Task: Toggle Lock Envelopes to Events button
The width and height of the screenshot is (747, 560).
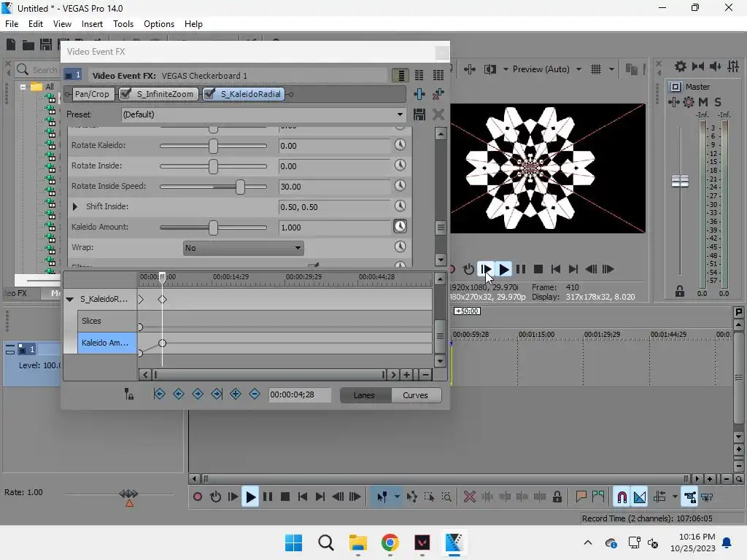Action: pyautogui.click(x=689, y=497)
